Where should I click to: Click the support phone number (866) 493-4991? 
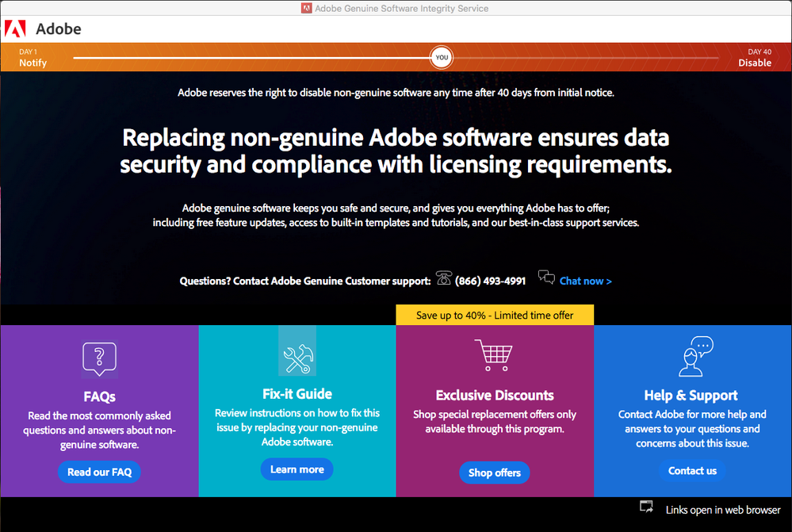[490, 281]
